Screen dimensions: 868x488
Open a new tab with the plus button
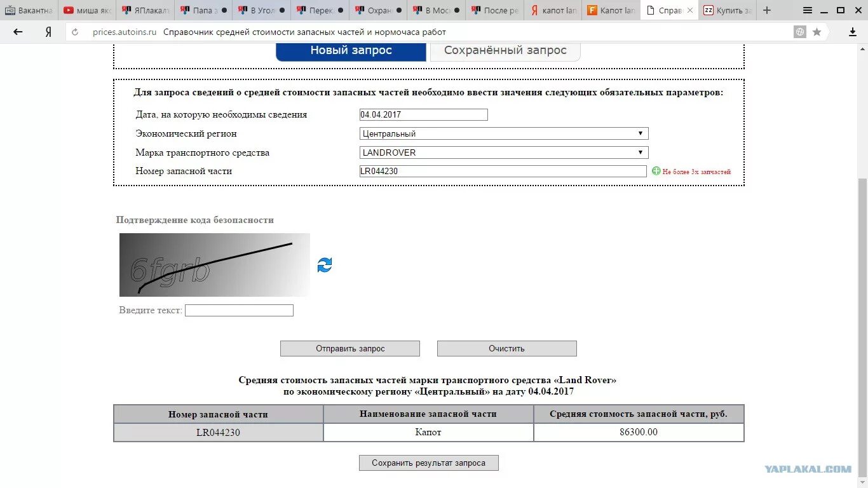coord(767,10)
